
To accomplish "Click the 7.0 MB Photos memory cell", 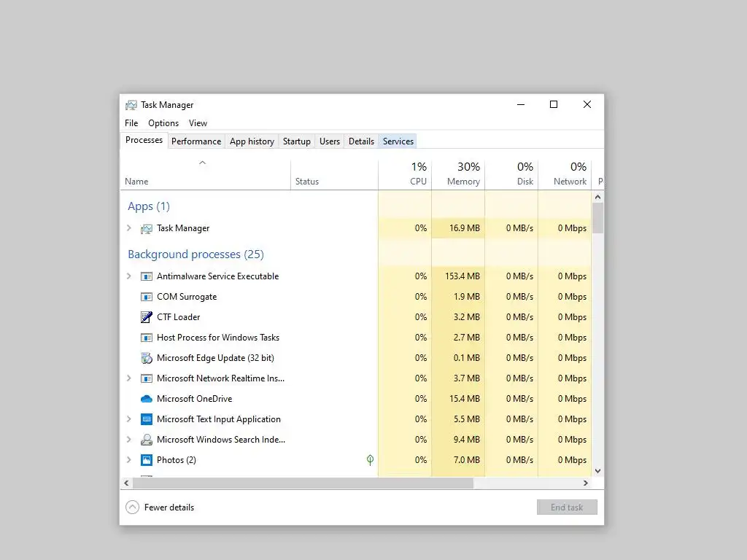I will point(458,460).
